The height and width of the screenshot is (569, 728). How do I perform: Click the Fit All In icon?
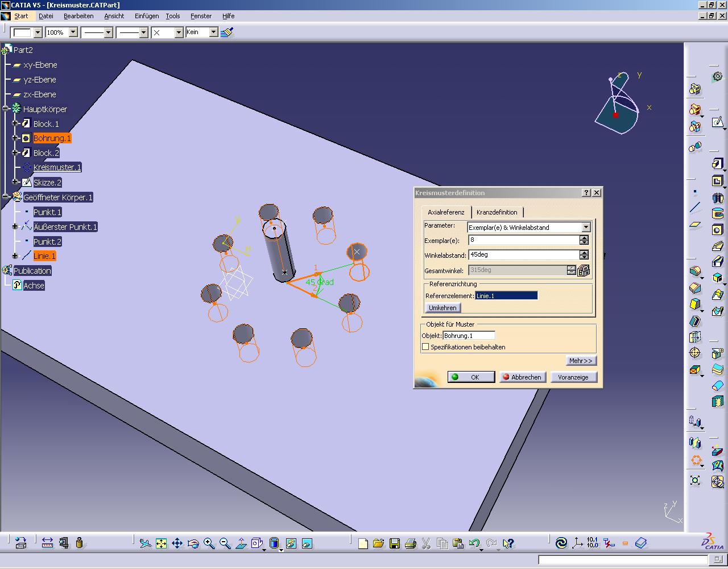[162, 543]
